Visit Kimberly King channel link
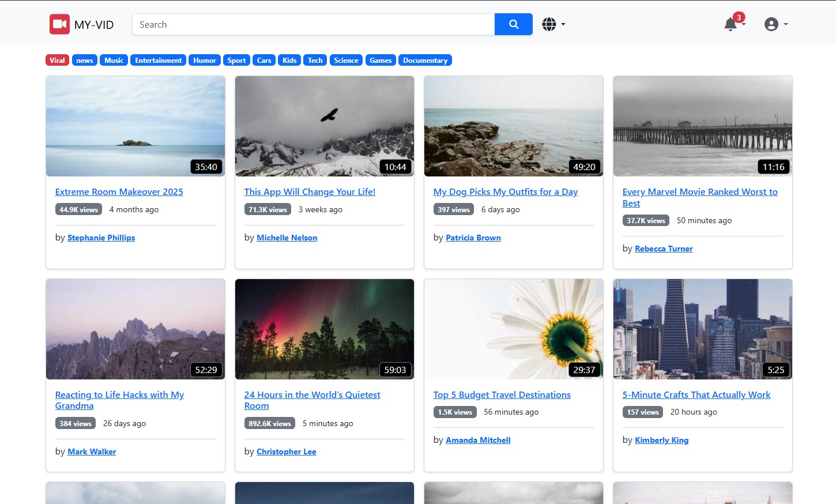Viewport: 836px width, 504px height. point(661,440)
